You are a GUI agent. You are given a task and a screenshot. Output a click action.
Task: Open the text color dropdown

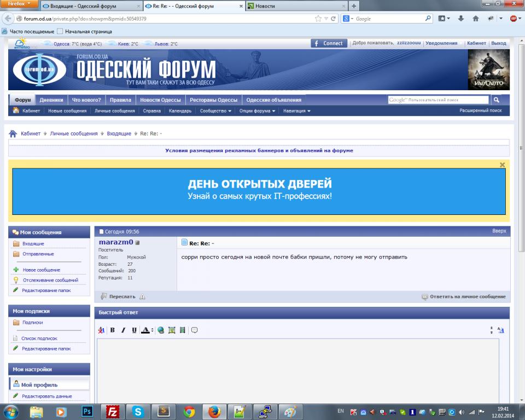click(152, 330)
